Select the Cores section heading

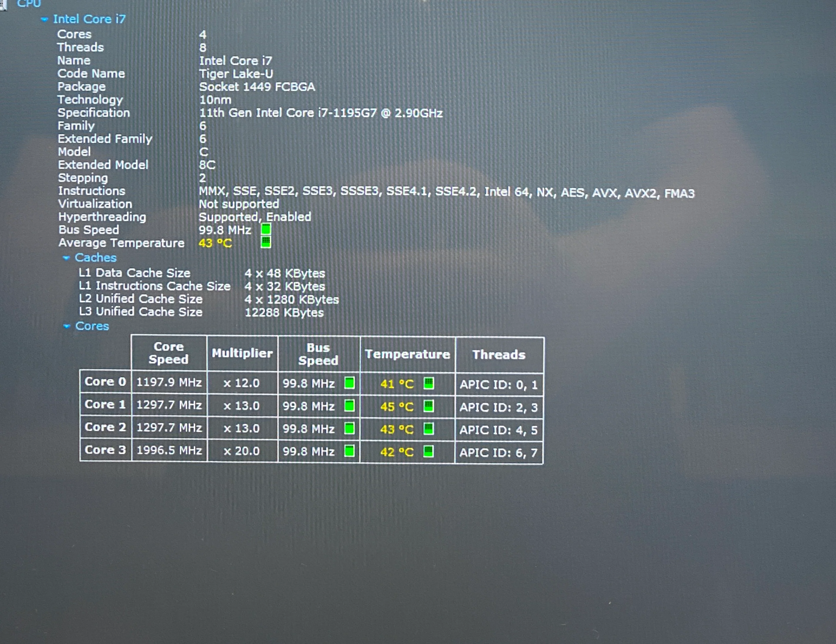(92, 326)
